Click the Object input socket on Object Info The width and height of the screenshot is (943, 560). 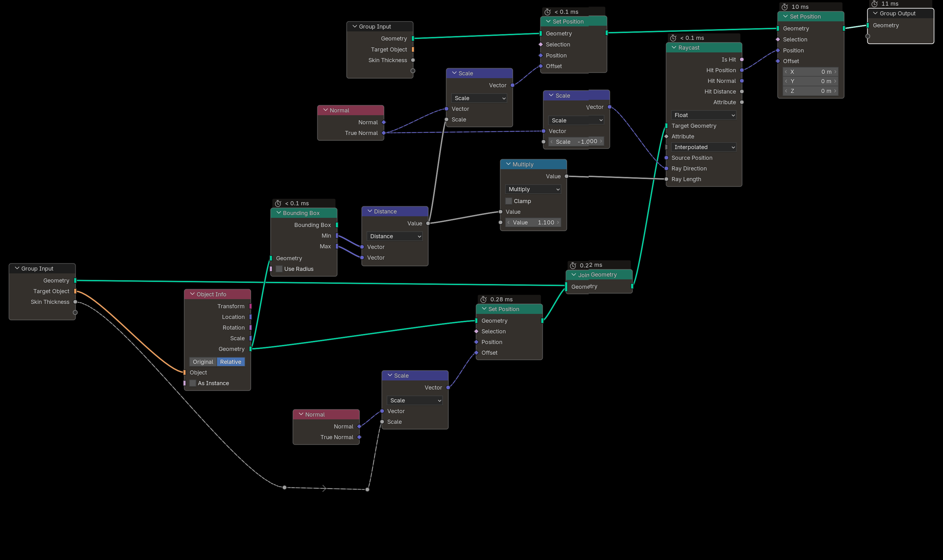pos(184,373)
